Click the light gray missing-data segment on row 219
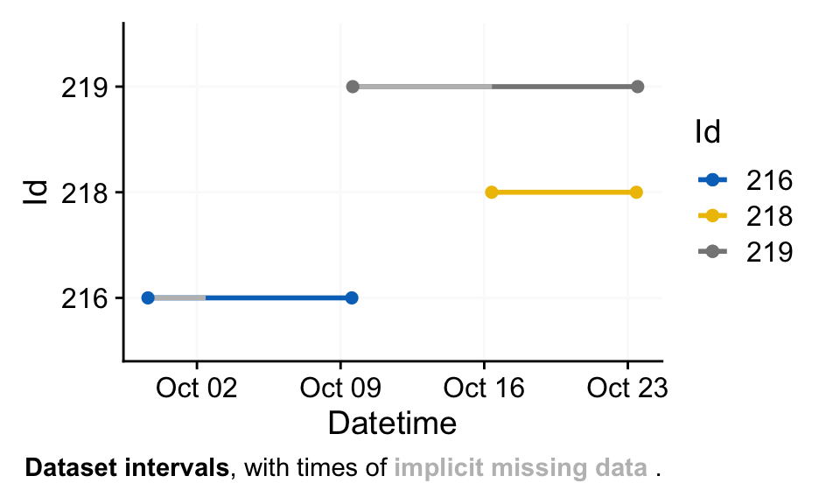Image resolution: width=840 pixels, height=504 pixels. point(422,87)
